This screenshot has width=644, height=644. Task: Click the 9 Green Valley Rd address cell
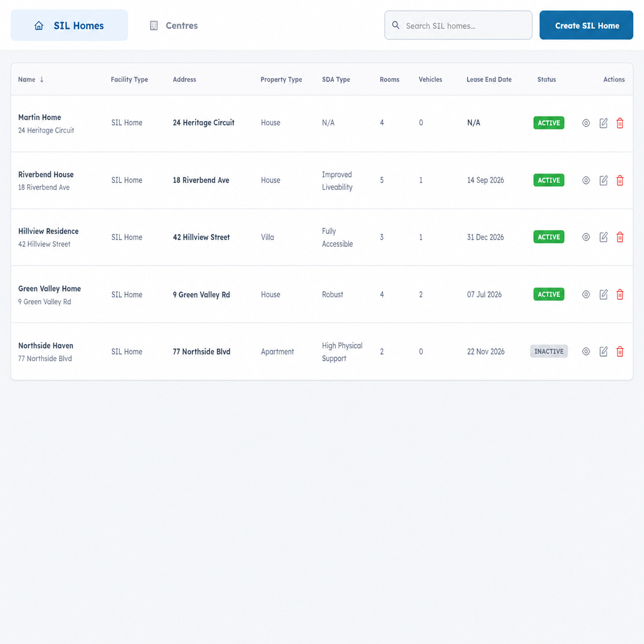point(201,295)
